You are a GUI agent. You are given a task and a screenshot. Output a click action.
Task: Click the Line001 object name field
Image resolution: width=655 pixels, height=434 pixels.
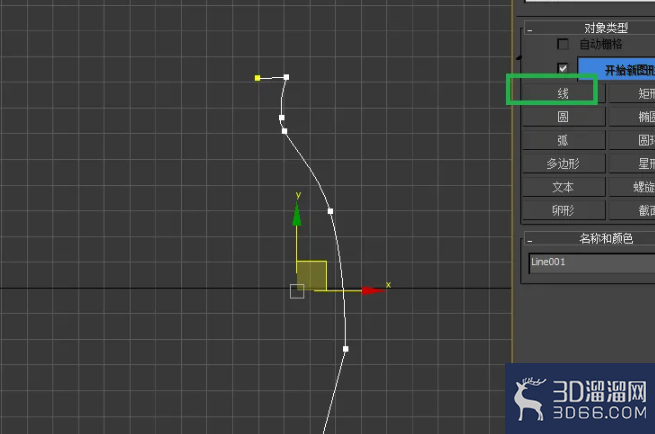click(x=592, y=263)
